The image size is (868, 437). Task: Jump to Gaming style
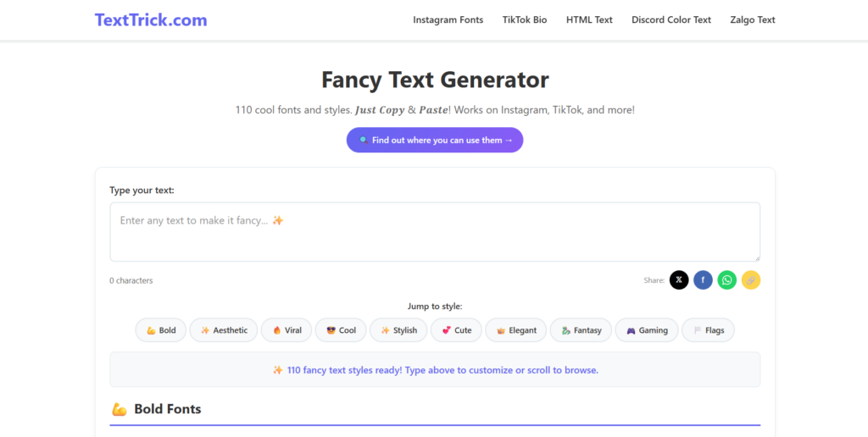(647, 330)
